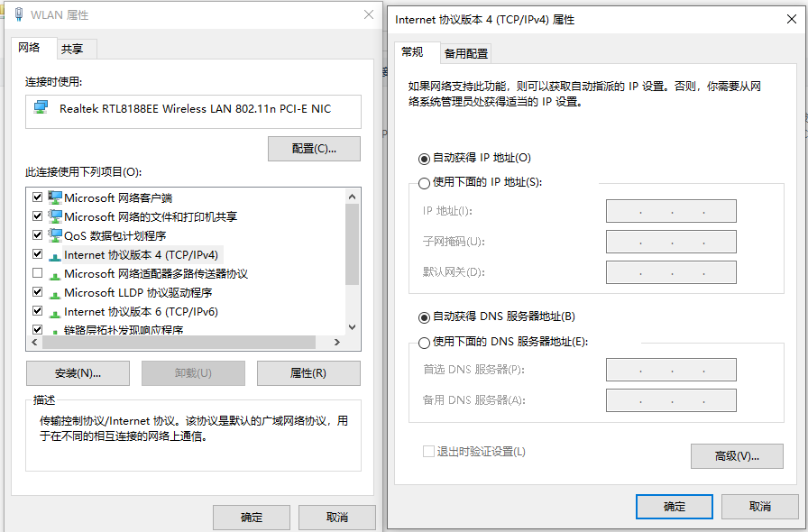Click the 子网掩码(U) input field

point(671,242)
